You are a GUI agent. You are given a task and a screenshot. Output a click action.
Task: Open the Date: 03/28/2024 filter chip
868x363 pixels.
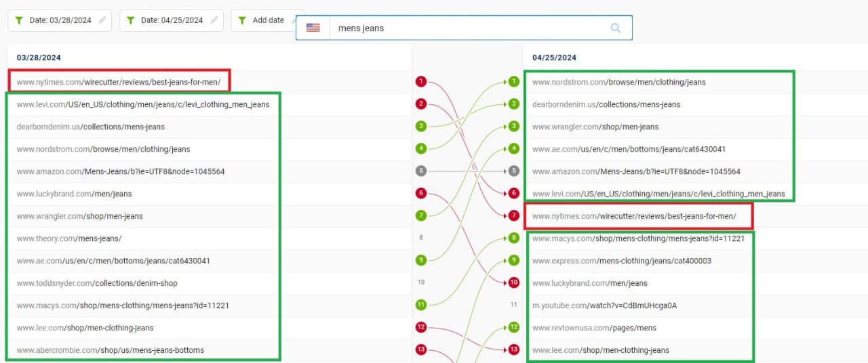coord(60,20)
